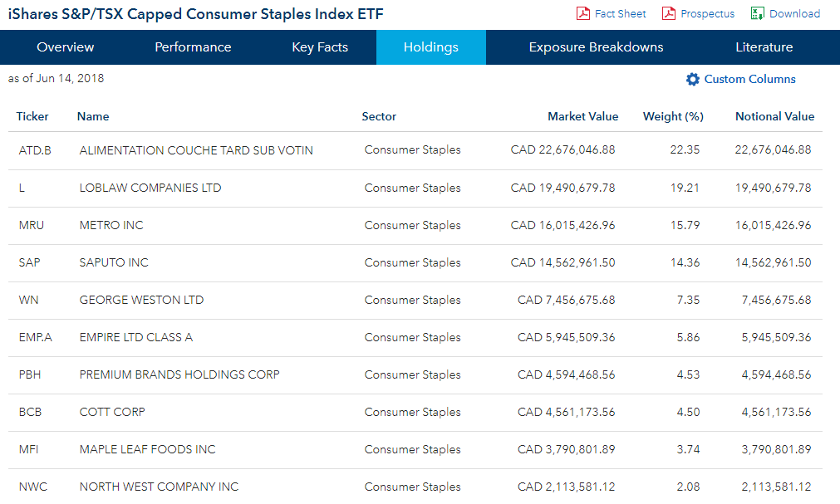
Task: Open the Overview tab
Action: (66, 47)
